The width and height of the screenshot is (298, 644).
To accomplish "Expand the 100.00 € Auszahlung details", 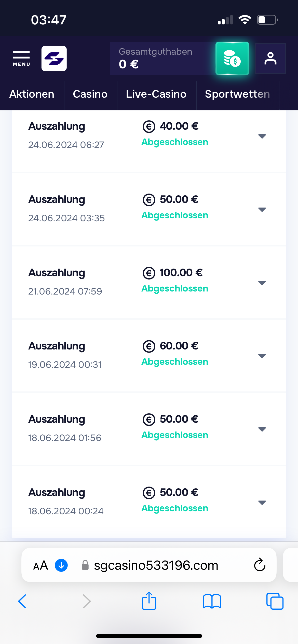I will point(262,283).
